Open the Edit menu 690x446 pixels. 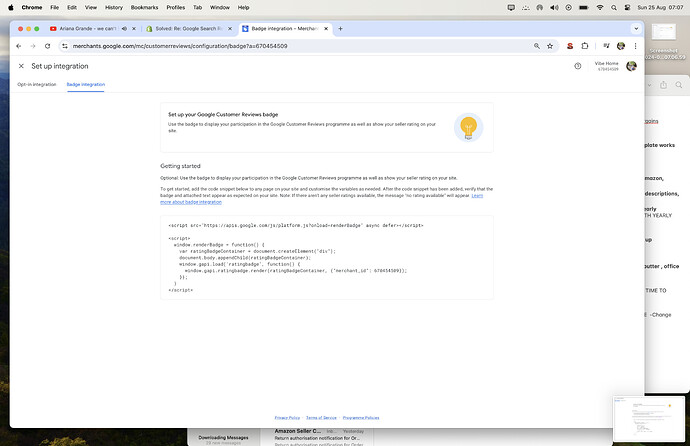[72, 7]
